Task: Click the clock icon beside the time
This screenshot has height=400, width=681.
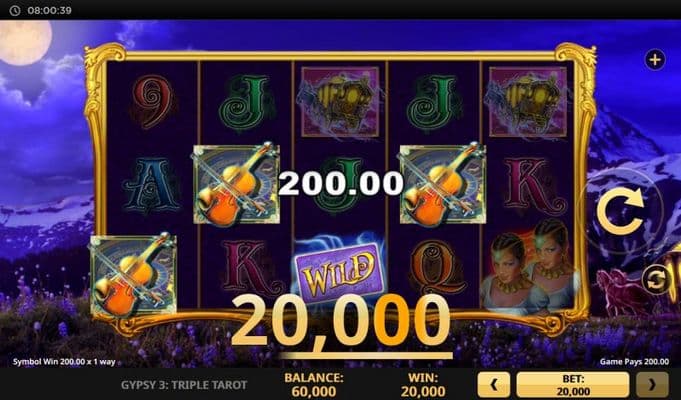Action: click(15, 10)
